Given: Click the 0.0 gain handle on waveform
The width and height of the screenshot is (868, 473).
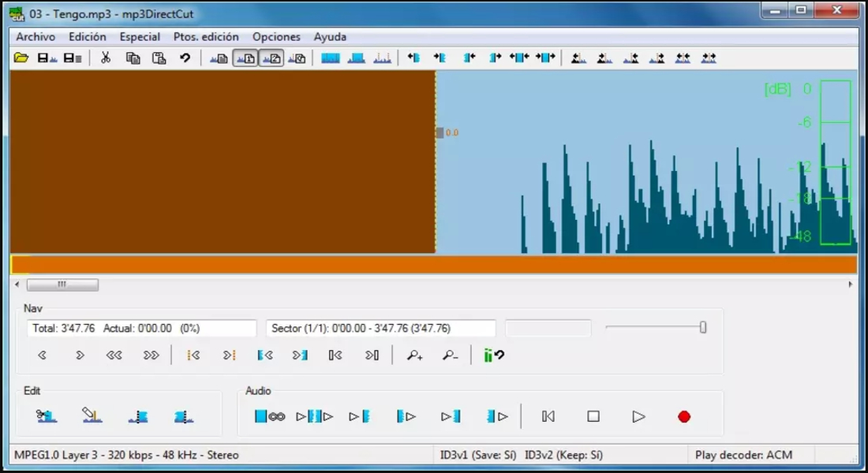Looking at the screenshot, I should 440,132.
